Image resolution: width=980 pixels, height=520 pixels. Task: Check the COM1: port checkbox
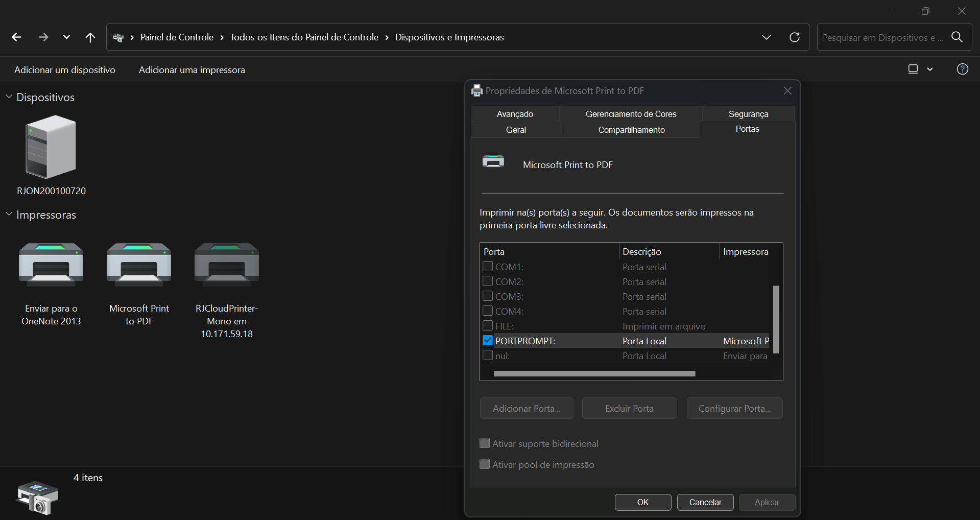click(488, 267)
